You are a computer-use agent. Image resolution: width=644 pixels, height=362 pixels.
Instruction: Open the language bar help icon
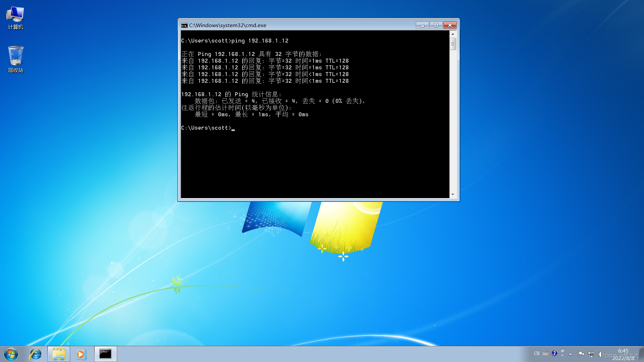[x=554, y=353]
